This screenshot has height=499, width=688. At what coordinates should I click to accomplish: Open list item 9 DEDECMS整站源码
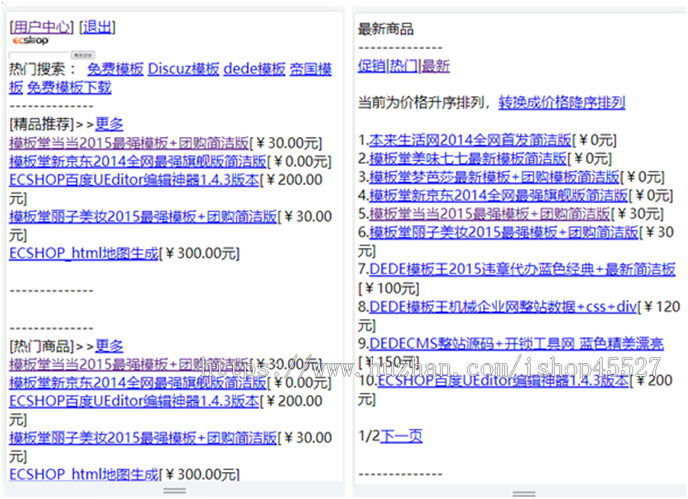coord(517,343)
